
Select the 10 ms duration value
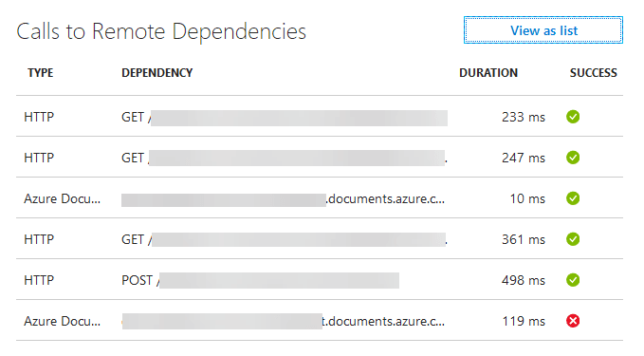pos(527,199)
